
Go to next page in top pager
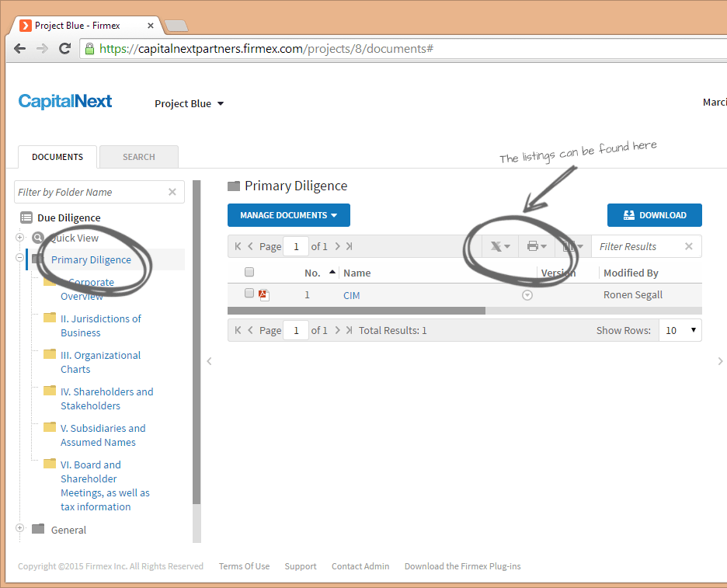click(338, 246)
